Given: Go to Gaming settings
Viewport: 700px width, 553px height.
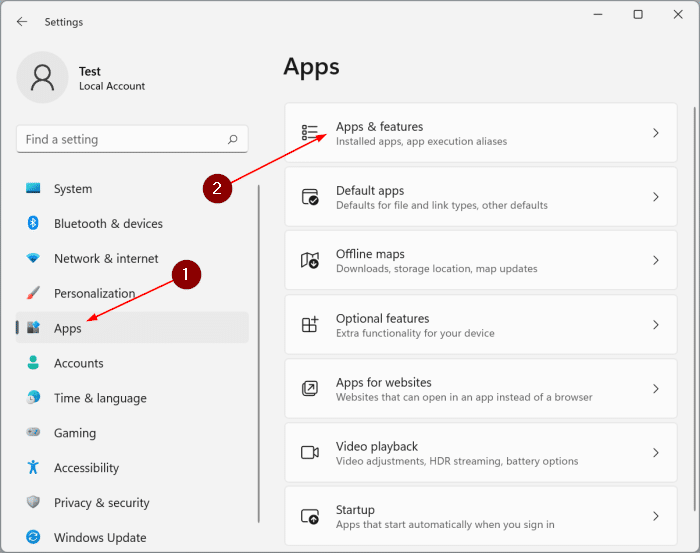Looking at the screenshot, I should pyautogui.click(x=132, y=432).
